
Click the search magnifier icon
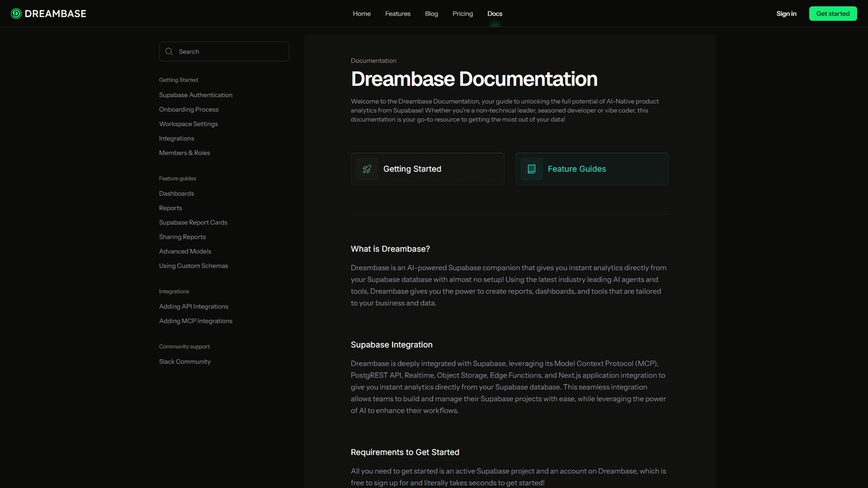[170, 52]
